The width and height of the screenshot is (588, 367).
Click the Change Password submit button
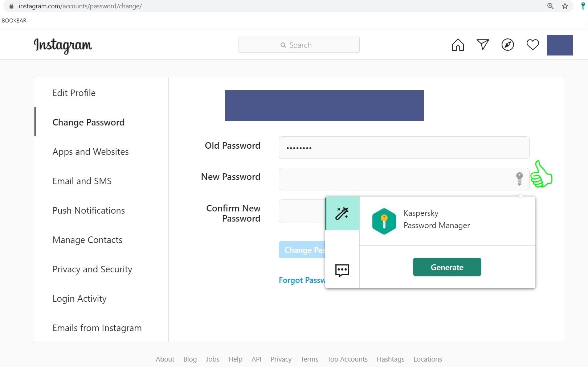pyautogui.click(x=302, y=250)
